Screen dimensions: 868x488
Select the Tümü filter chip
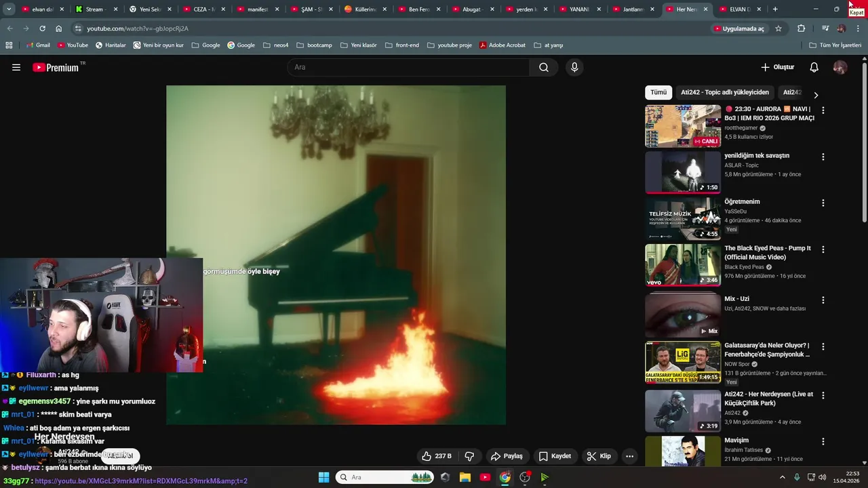(x=658, y=92)
